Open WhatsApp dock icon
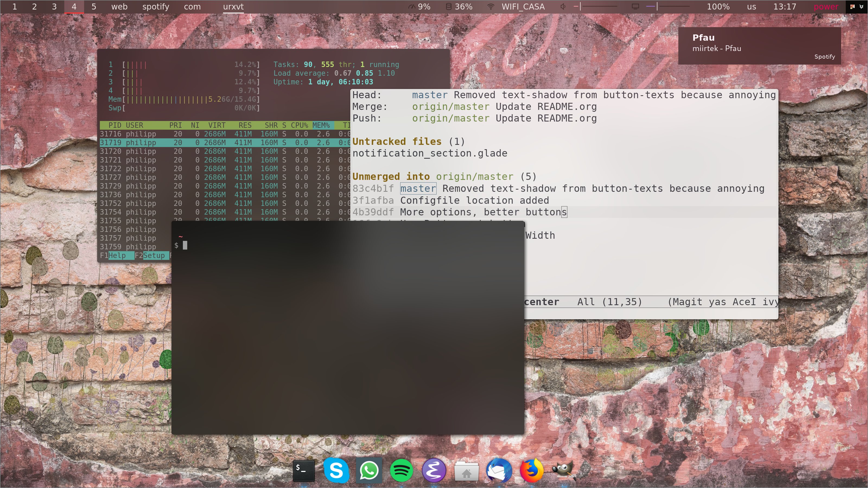The width and height of the screenshot is (868, 488). [369, 470]
